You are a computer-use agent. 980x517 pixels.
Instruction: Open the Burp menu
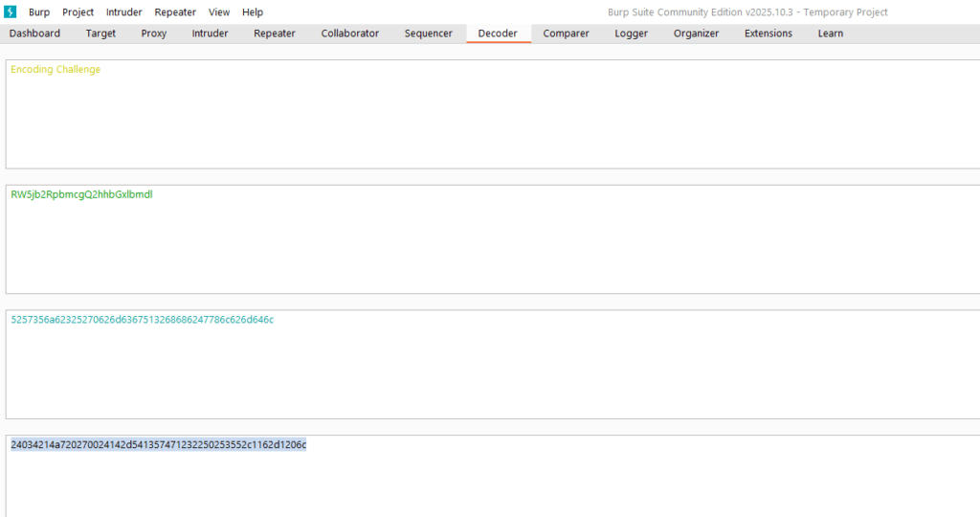click(38, 11)
